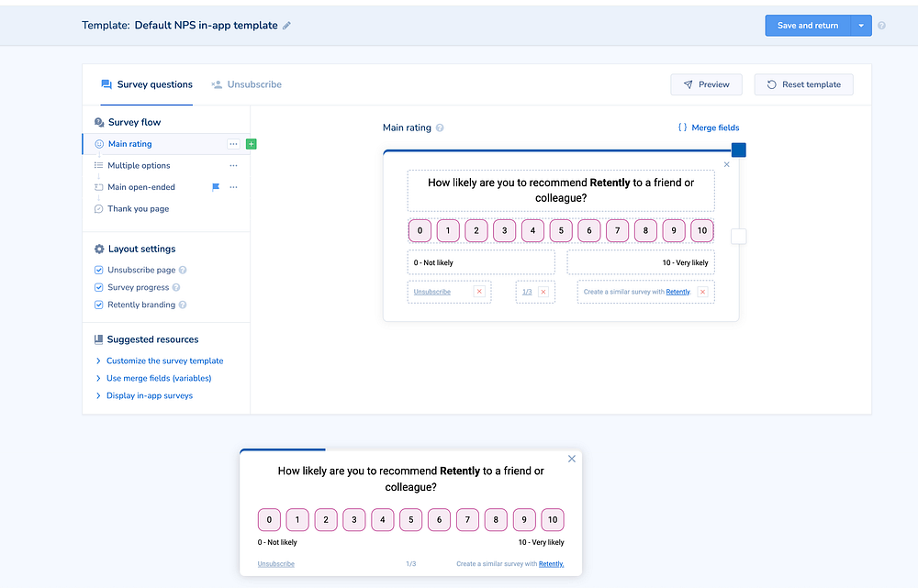
Task: Click rating 10 in editor card
Action: 702,230
